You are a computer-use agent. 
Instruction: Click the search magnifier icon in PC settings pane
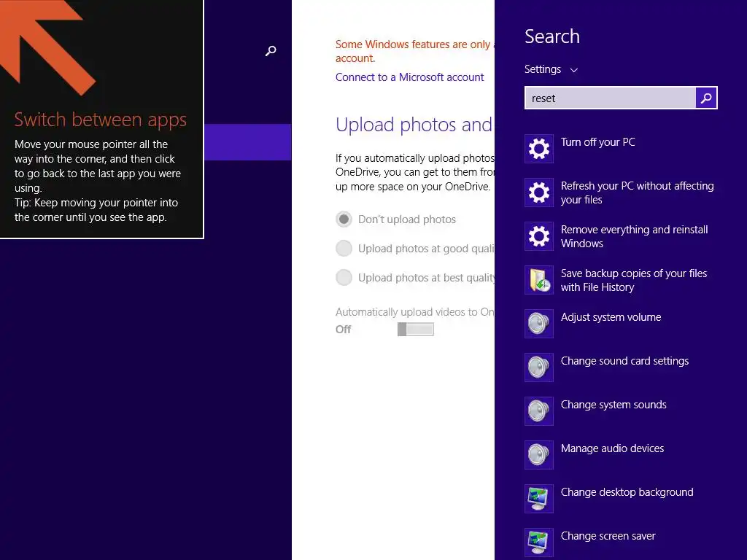coord(271,51)
